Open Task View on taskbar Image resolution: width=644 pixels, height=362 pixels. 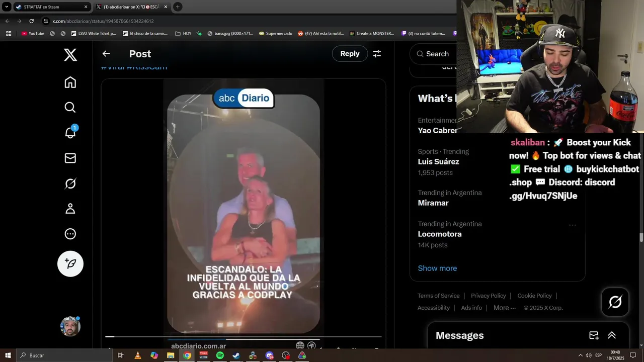[x=121, y=355]
